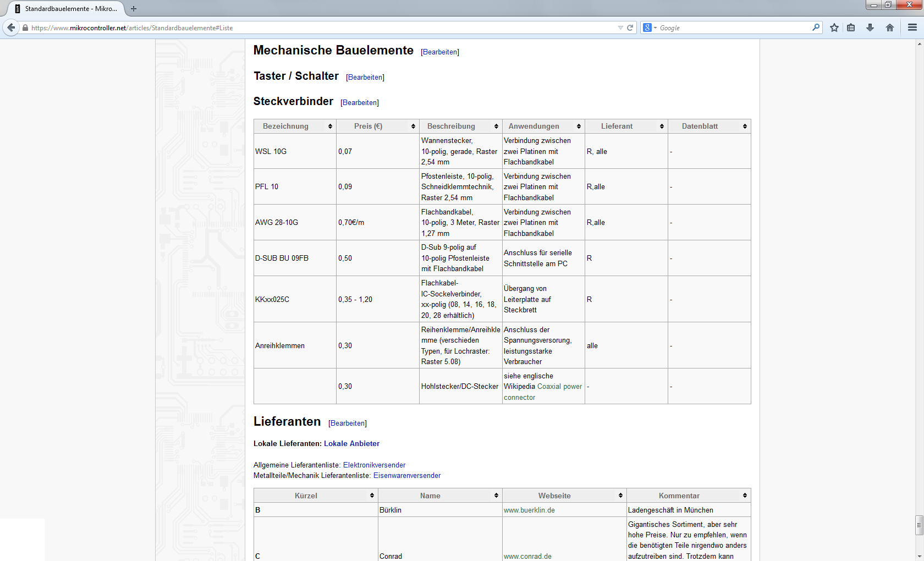Click the 0,35 - 1,20 price cell
Screen dimensions: 924x561
tap(378, 299)
